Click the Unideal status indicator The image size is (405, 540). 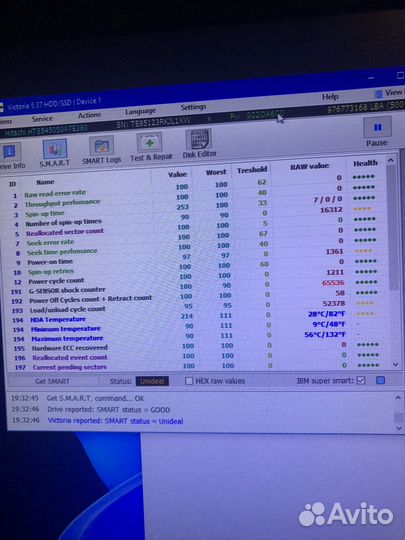(152, 381)
